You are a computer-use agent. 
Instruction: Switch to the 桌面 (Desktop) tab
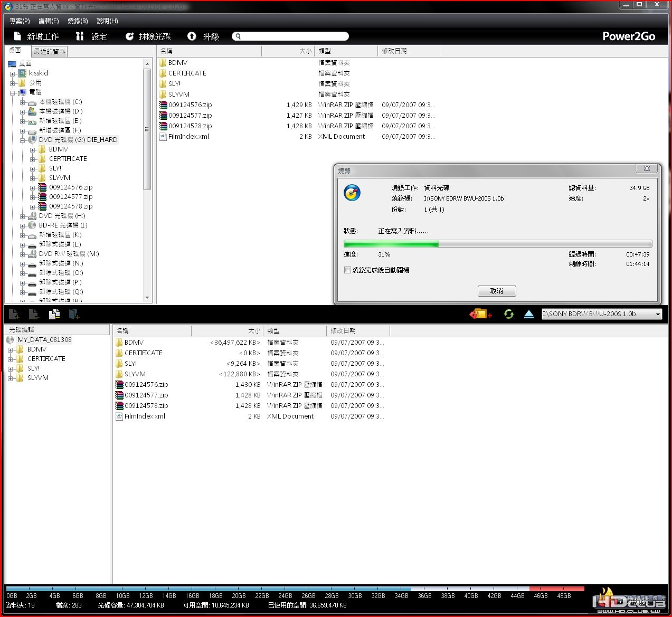point(16,51)
